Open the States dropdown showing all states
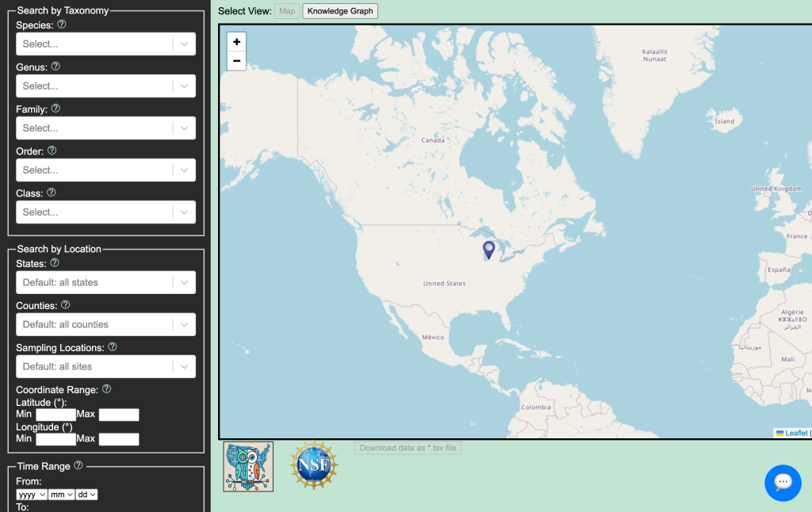812x512 pixels. 105,282
